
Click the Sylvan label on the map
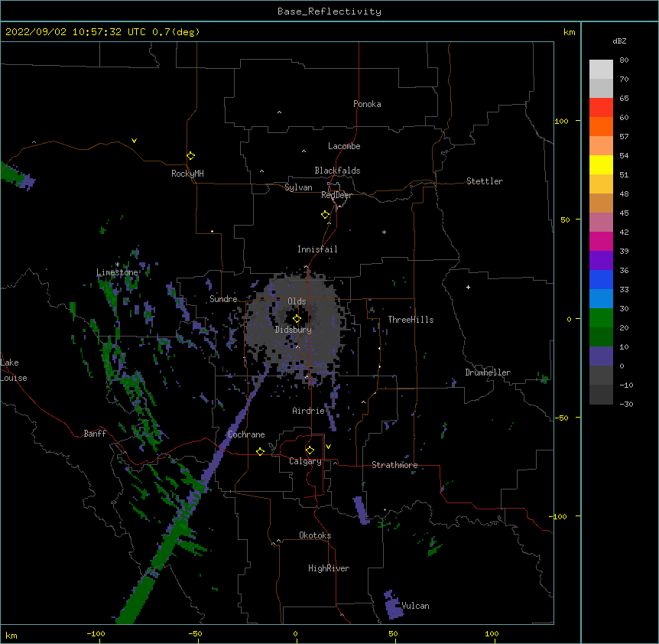click(298, 187)
